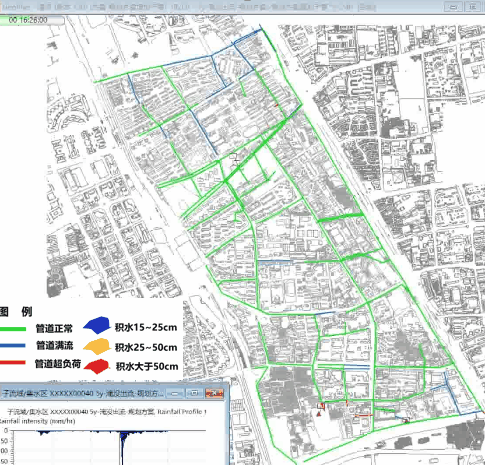The height and width of the screenshot is (465, 485).
Task: Click the small square marker on the southeast pipe
Action: (406, 420)
